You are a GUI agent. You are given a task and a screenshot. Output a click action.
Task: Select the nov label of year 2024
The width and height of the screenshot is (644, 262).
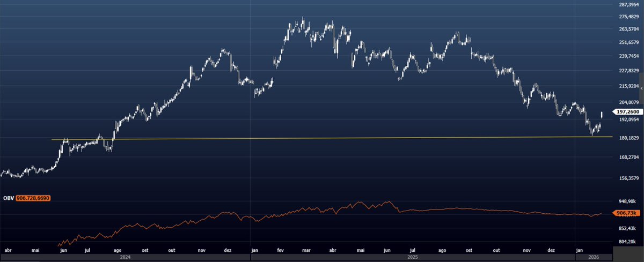click(x=202, y=250)
